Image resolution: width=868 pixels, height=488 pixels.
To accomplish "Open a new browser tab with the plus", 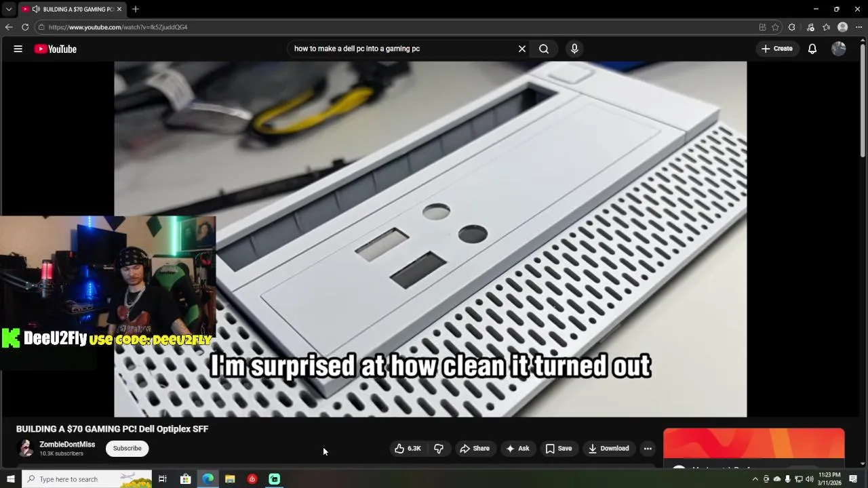I will (136, 9).
